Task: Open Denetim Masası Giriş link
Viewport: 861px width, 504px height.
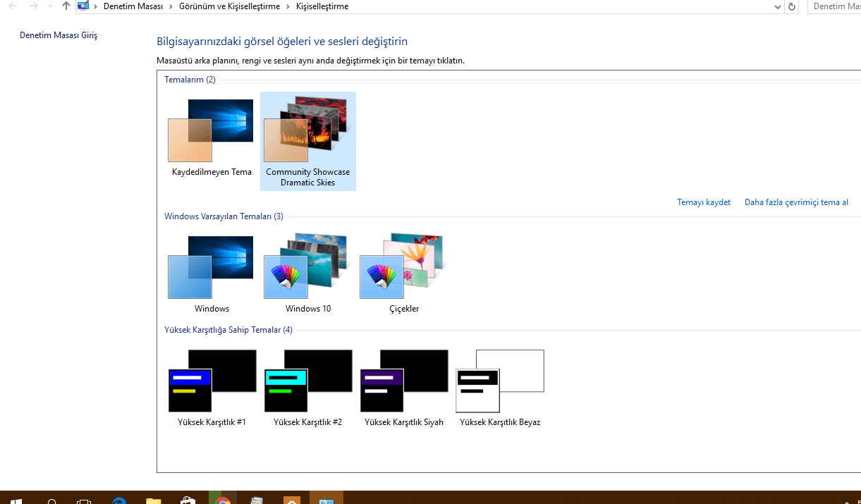Action: tap(59, 35)
